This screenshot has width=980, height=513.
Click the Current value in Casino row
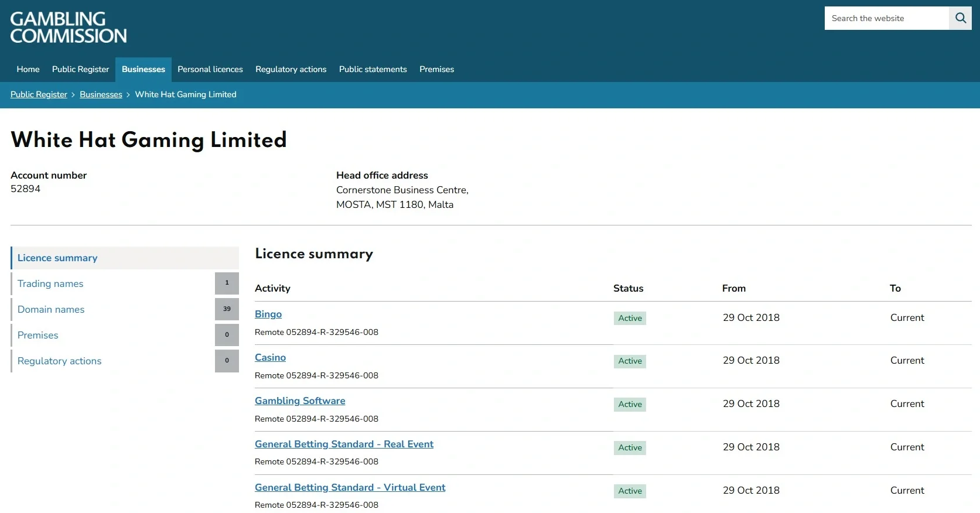pos(907,360)
